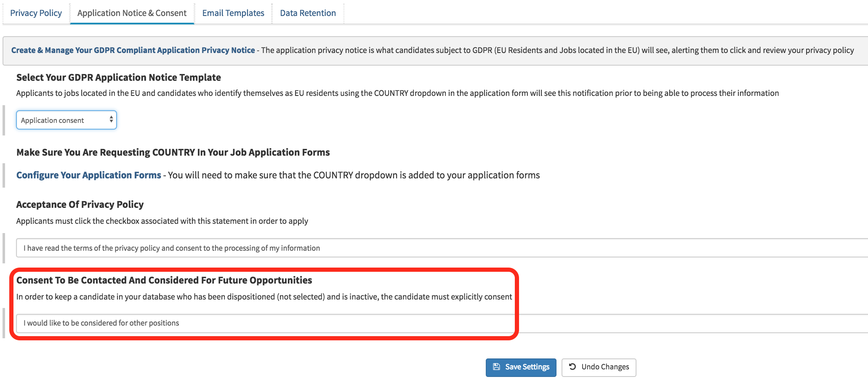The width and height of the screenshot is (868, 382).
Task: Click the 'Make Sure You Are Requesting COUNTRY' heading
Action: (173, 152)
